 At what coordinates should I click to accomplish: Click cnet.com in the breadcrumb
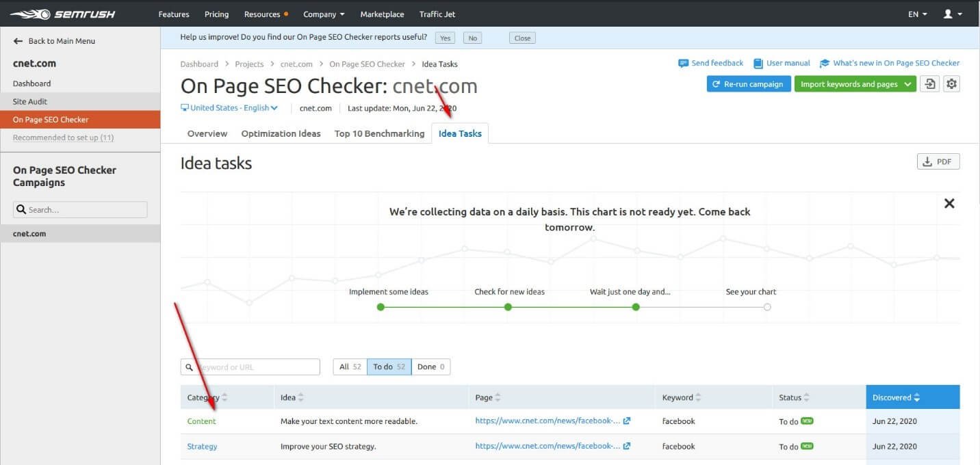click(296, 64)
